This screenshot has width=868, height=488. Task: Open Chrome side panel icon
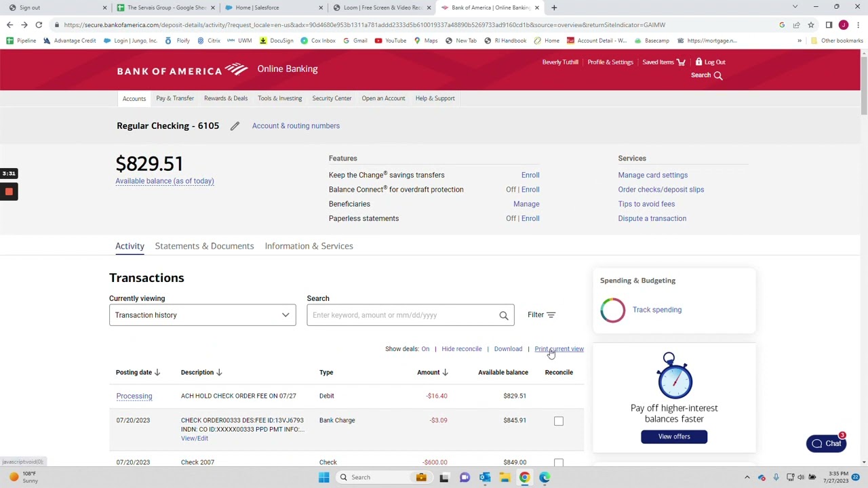click(x=829, y=25)
